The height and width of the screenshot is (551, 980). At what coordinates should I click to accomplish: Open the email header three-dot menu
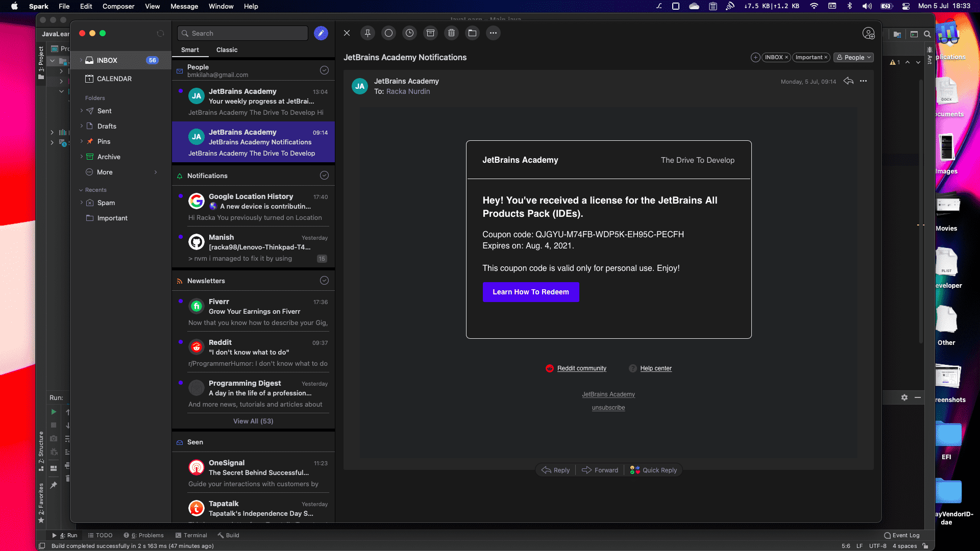[x=863, y=81]
